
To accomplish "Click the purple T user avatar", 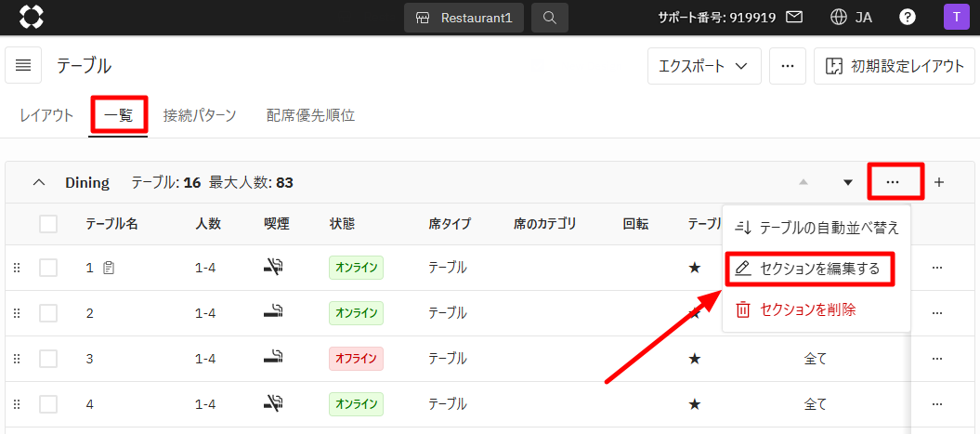I will tap(954, 17).
